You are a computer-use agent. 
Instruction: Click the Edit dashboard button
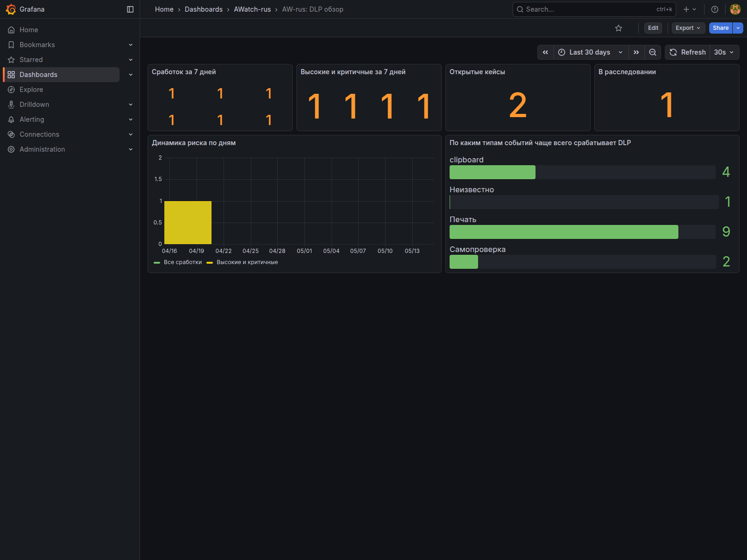pyautogui.click(x=653, y=28)
